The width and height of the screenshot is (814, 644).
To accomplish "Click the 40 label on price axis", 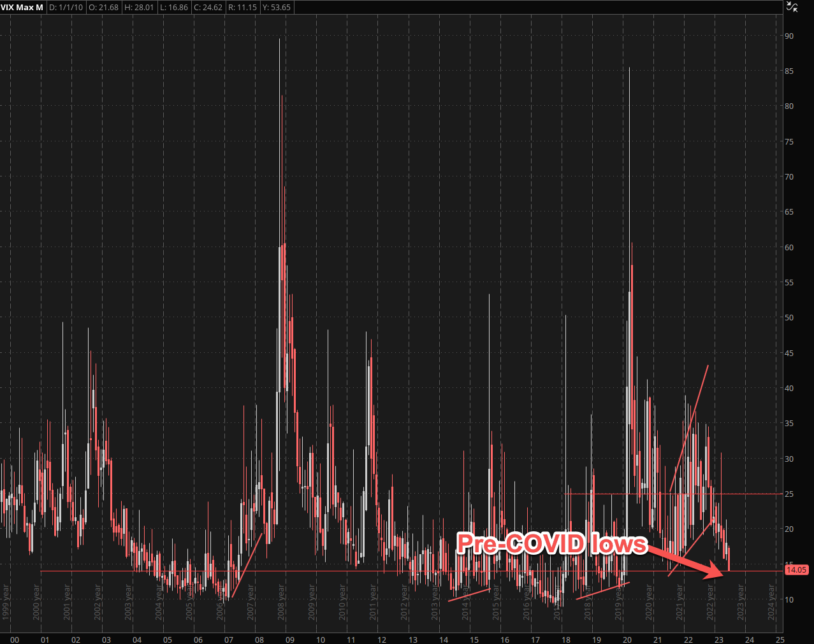I will pyautogui.click(x=789, y=388).
